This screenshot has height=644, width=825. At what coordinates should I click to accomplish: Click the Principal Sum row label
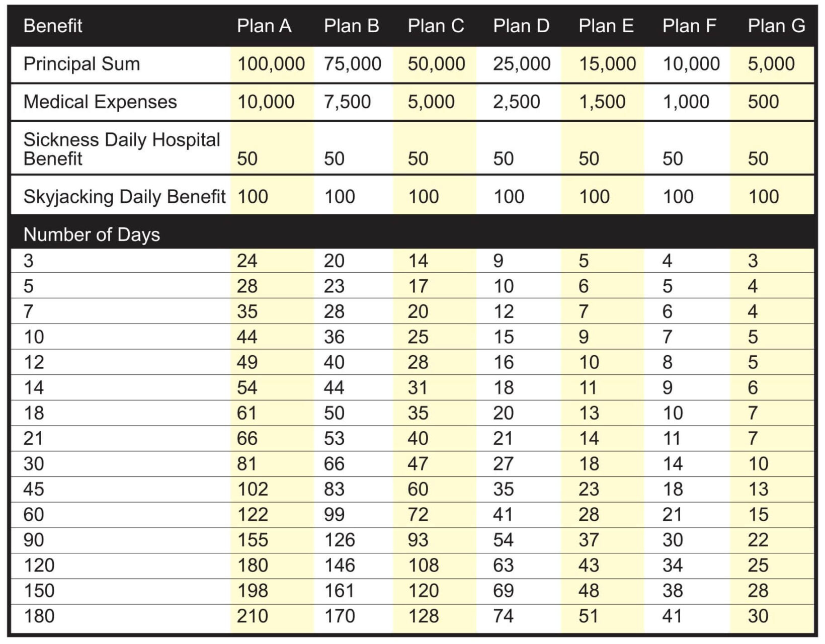click(81, 64)
